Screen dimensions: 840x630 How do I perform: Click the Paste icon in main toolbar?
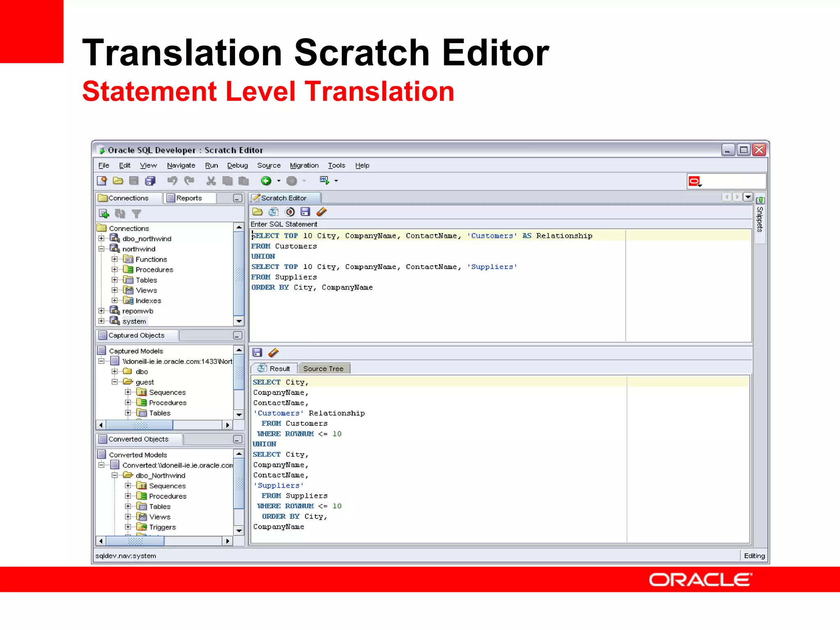tap(244, 180)
